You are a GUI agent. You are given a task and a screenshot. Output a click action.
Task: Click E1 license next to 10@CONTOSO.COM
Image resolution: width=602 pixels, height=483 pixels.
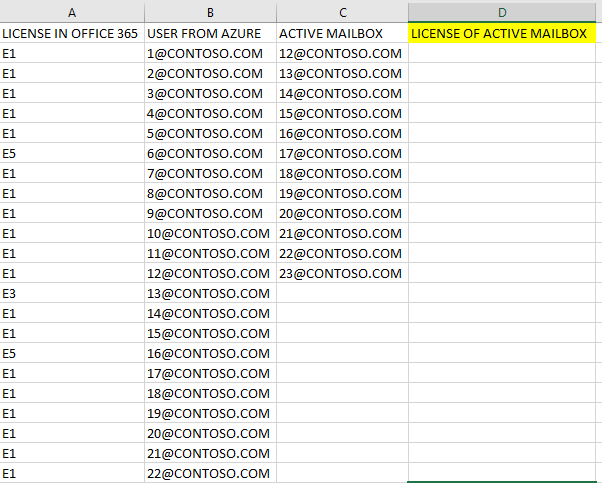coord(72,233)
